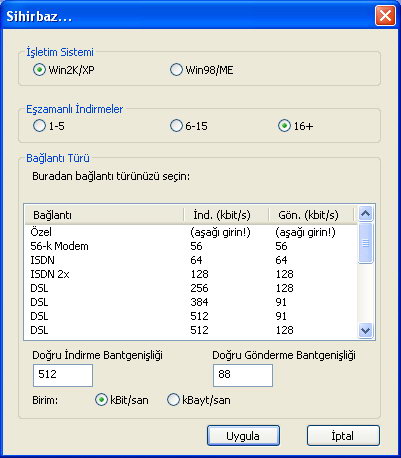Click the list scroll-down arrow
This screenshot has height=458, width=401.
click(366, 330)
